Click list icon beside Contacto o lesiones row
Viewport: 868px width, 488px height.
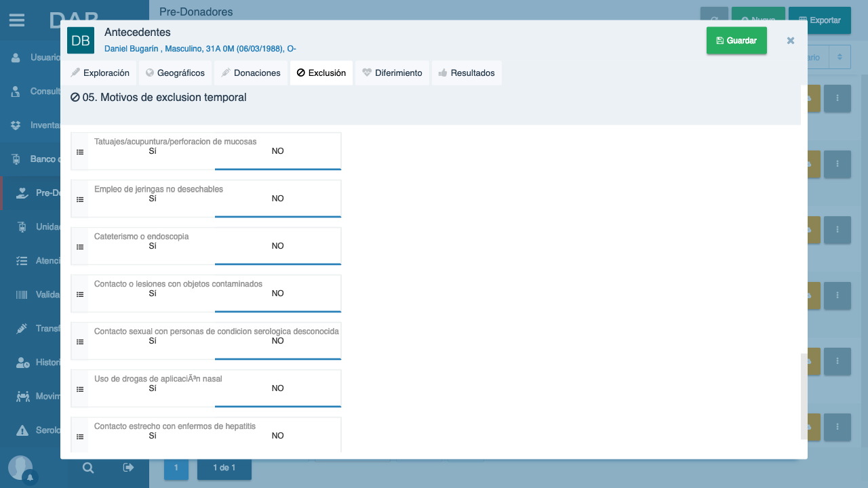[80, 295]
